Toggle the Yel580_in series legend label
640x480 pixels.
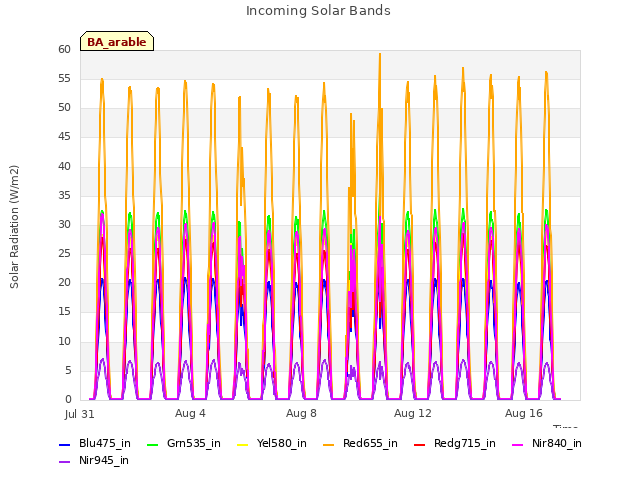tap(282, 444)
